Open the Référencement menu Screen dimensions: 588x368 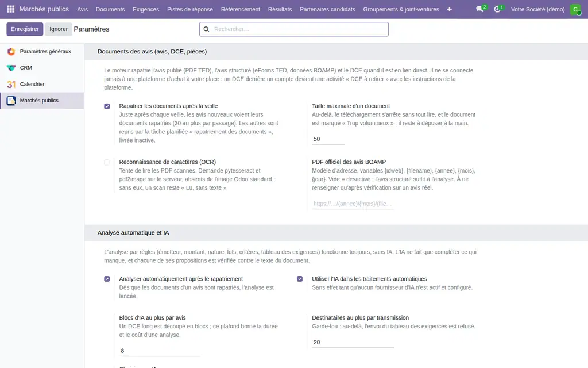[241, 9]
